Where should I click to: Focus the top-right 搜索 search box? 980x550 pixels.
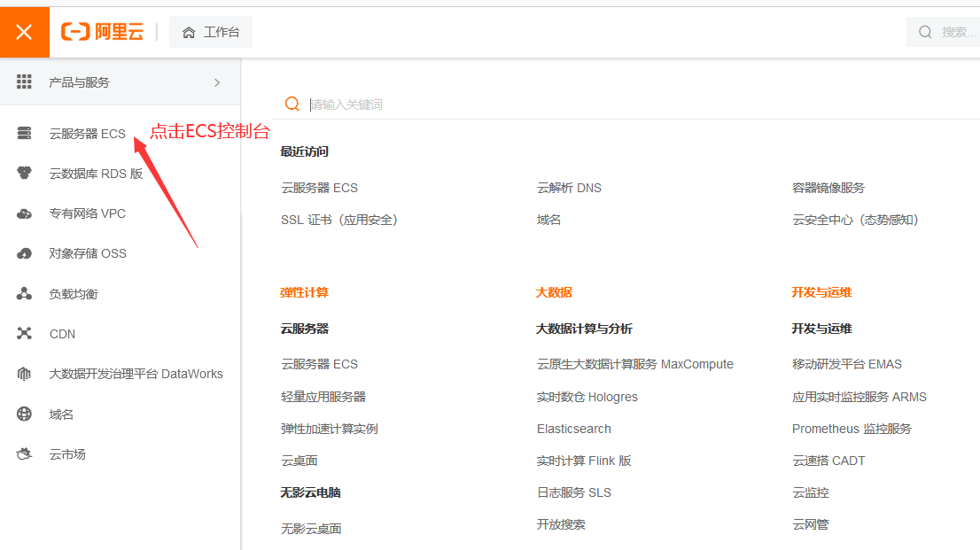(x=943, y=32)
